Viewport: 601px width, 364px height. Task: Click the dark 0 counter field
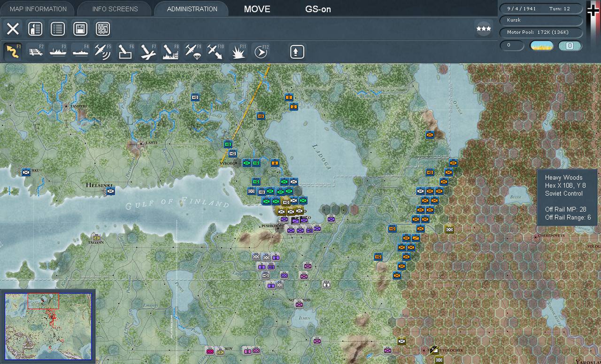click(512, 45)
